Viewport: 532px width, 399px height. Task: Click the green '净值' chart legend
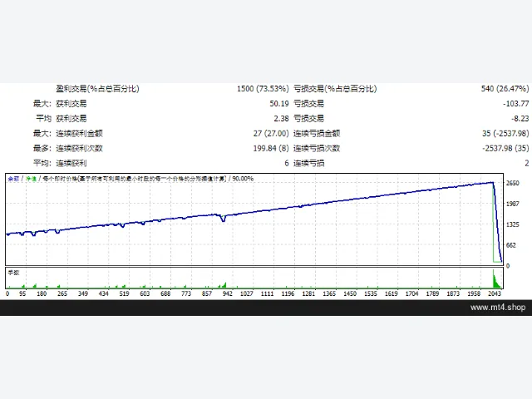(x=31, y=179)
